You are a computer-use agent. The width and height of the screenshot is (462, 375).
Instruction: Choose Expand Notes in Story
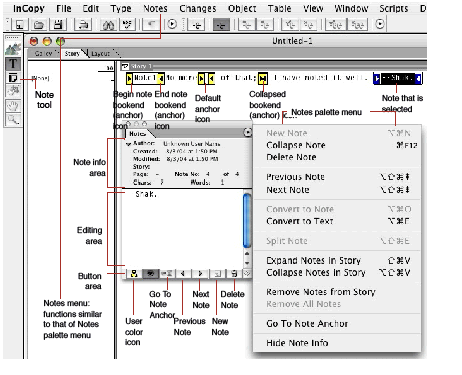337,260
